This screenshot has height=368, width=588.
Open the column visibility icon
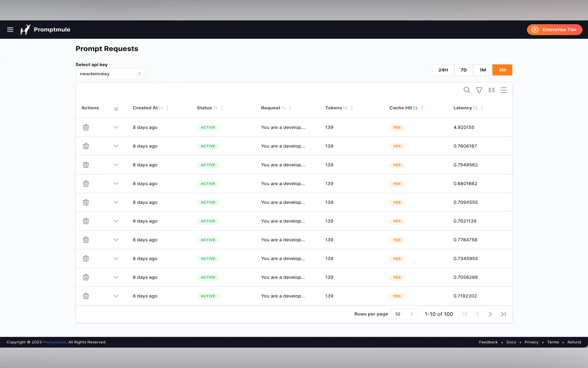(491, 90)
